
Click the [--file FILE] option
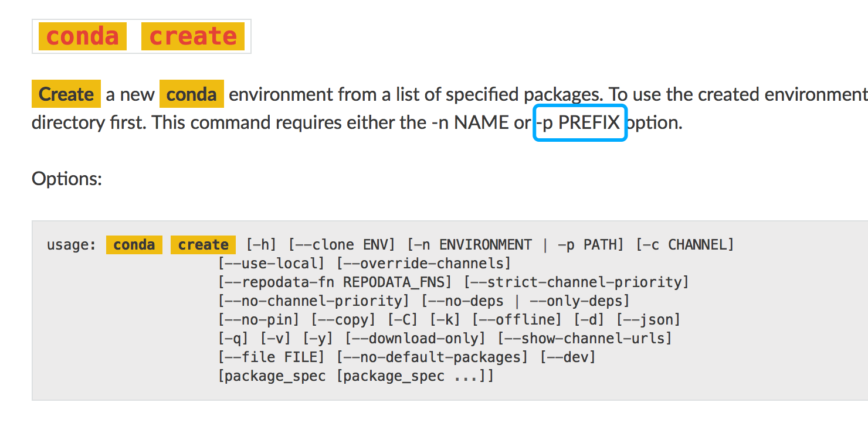(x=272, y=357)
